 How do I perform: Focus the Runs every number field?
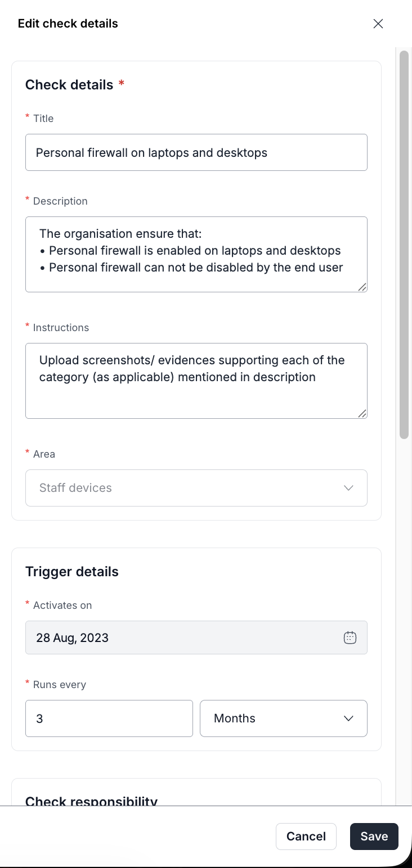pyautogui.click(x=109, y=718)
